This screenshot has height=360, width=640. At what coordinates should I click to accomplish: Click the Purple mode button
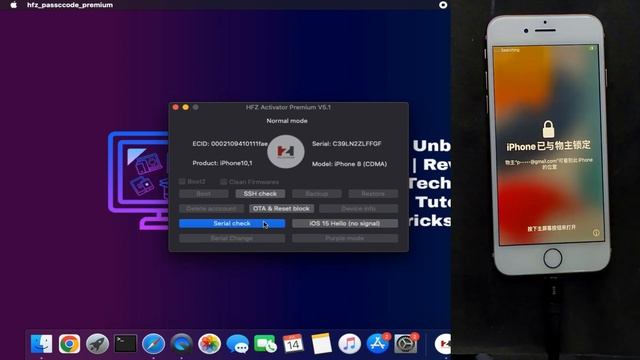pyautogui.click(x=345, y=238)
